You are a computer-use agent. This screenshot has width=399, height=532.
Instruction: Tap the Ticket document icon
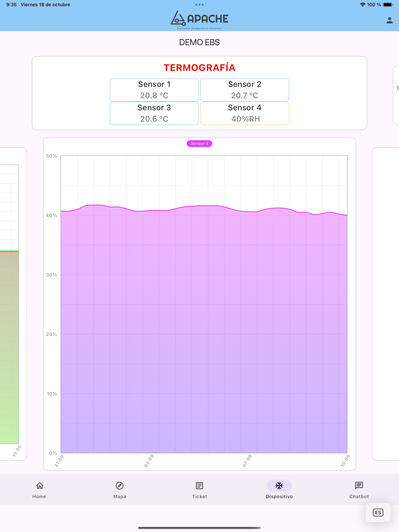tap(199, 486)
